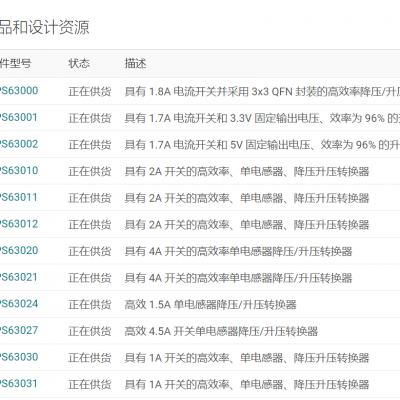Image resolution: width=400 pixels, height=400 pixels.
Task: Open the part number link ending S63000
Action: tap(19, 91)
